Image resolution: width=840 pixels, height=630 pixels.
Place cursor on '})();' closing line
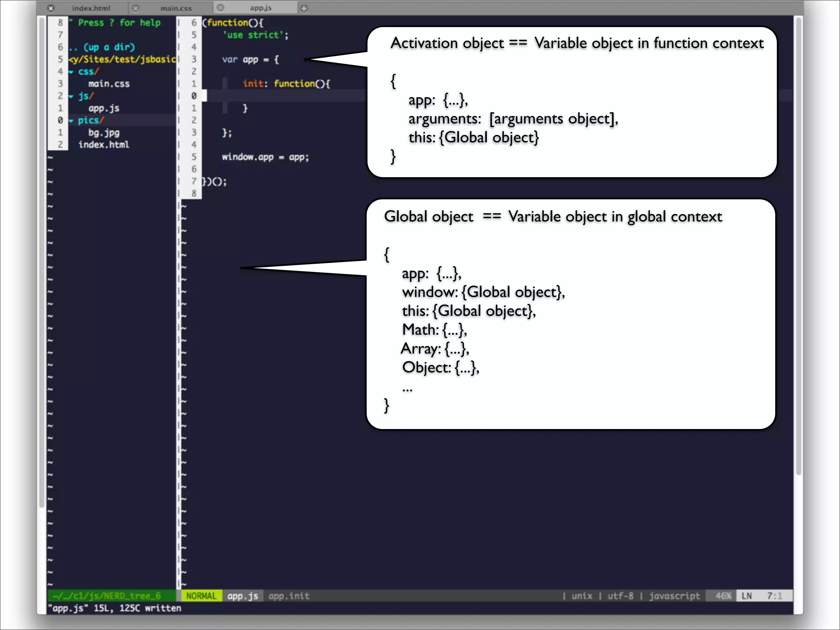214,181
